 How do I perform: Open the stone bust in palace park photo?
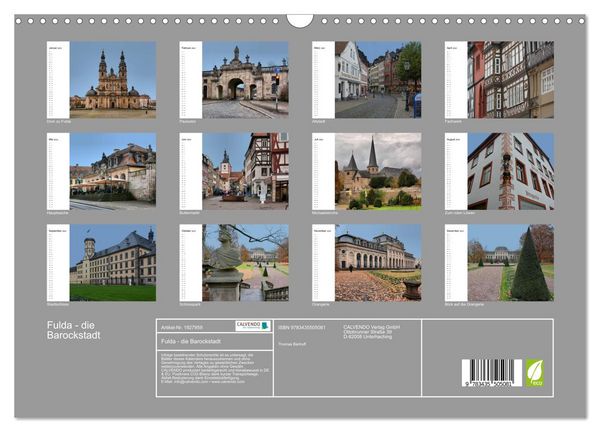coord(245,262)
